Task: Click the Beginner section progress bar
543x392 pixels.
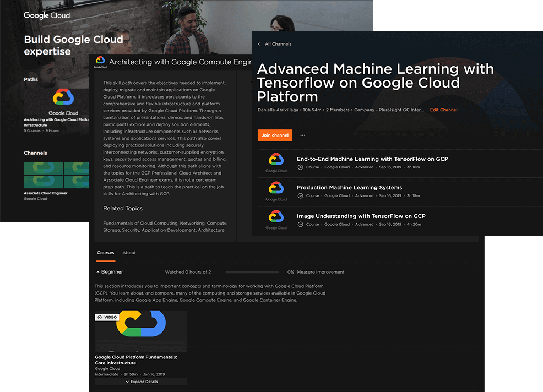Action: click(252, 271)
